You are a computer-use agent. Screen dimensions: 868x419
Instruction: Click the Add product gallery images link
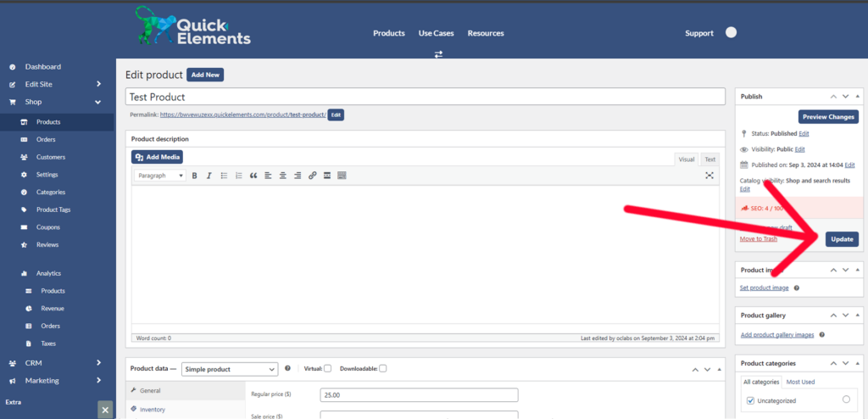(777, 335)
